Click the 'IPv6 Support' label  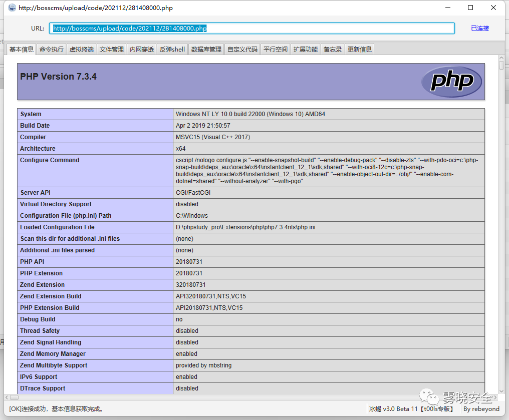tap(39, 377)
